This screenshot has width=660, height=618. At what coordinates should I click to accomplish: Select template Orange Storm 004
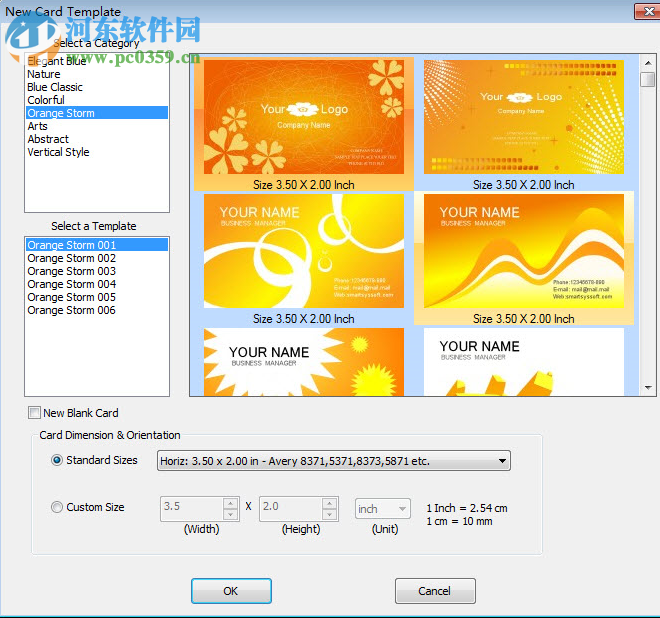point(97,284)
